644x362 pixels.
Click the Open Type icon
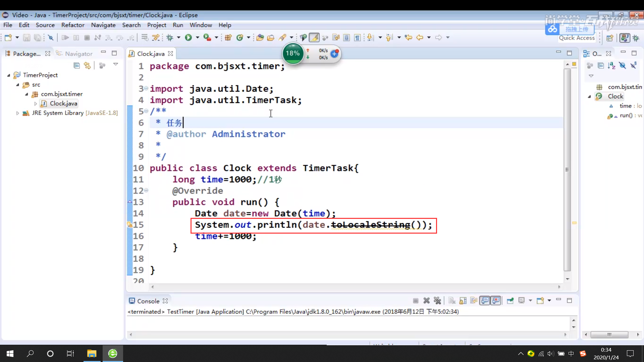tap(260, 38)
